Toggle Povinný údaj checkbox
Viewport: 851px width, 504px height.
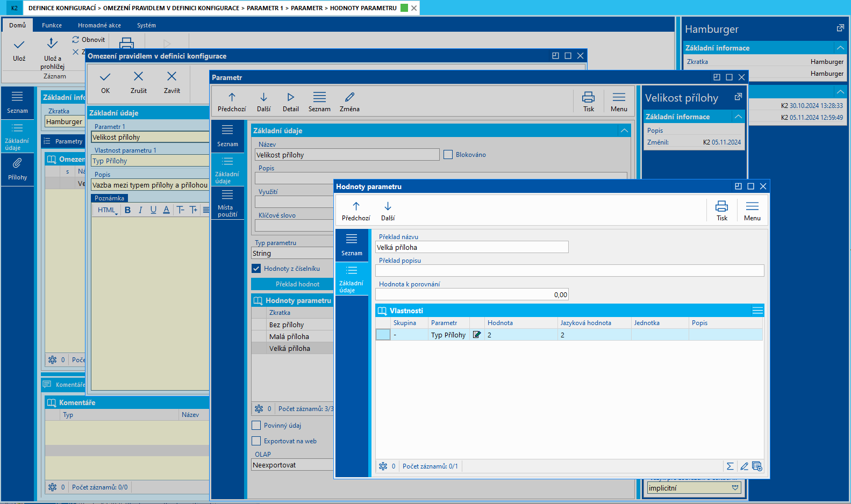pyautogui.click(x=256, y=426)
